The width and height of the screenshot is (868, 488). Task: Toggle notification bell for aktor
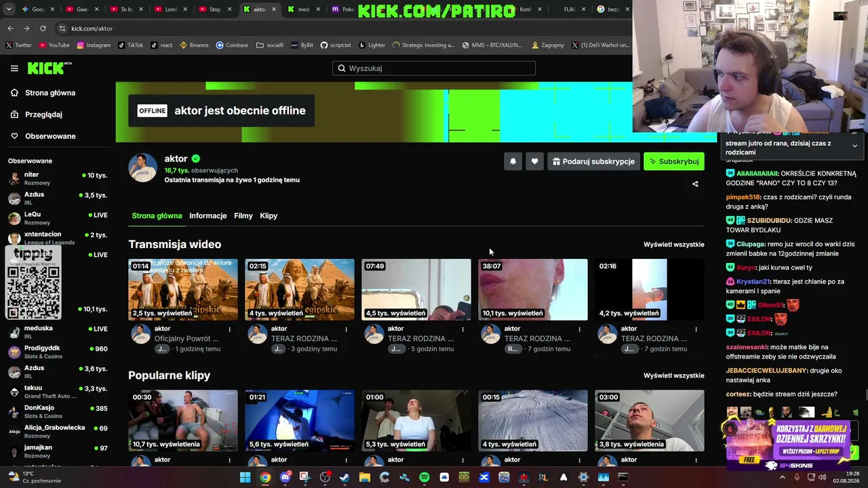pos(513,161)
